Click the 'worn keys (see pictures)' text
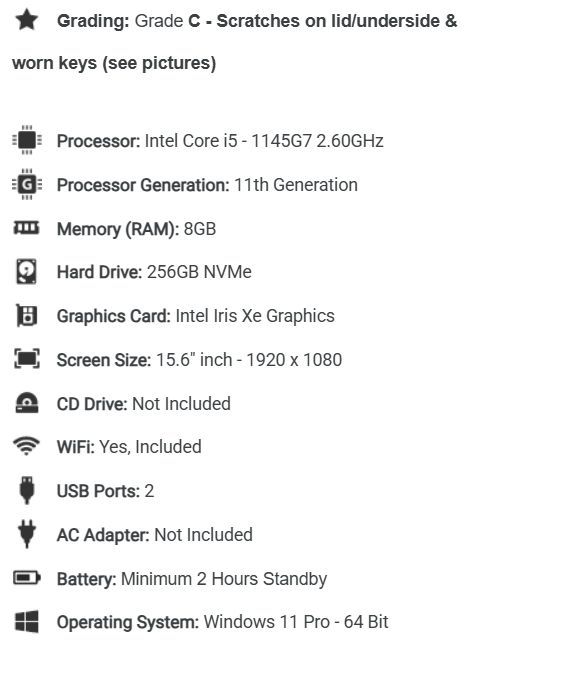The width and height of the screenshot is (577, 675). click(114, 64)
